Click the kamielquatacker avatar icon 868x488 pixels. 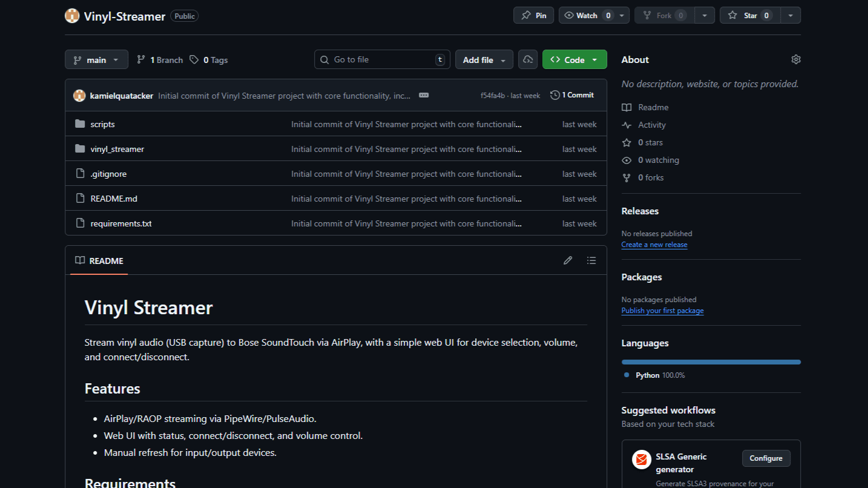coord(79,96)
